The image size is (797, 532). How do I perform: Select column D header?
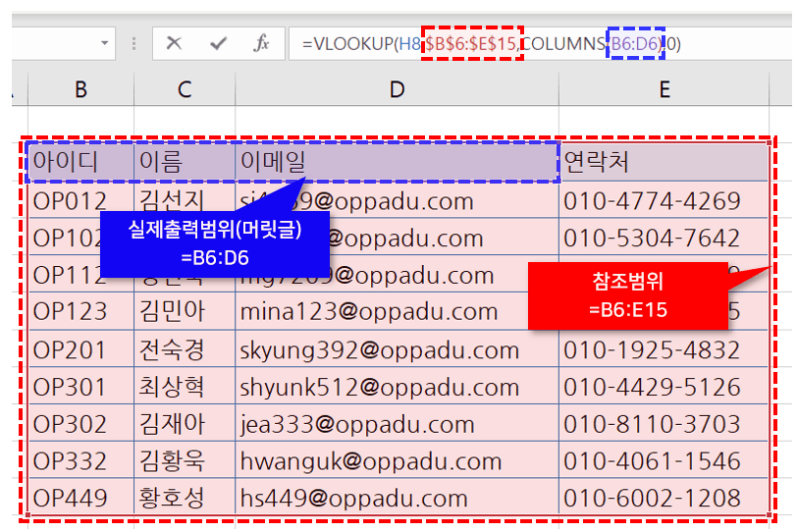(397, 89)
